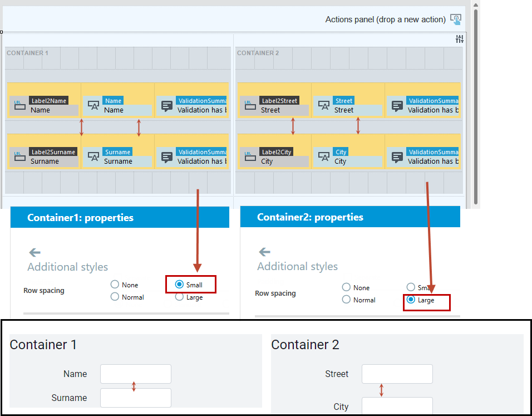Image resolution: width=532 pixels, height=416 pixels.
Task: Click the ValidationSummary icon in the City row
Action: pos(397,157)
